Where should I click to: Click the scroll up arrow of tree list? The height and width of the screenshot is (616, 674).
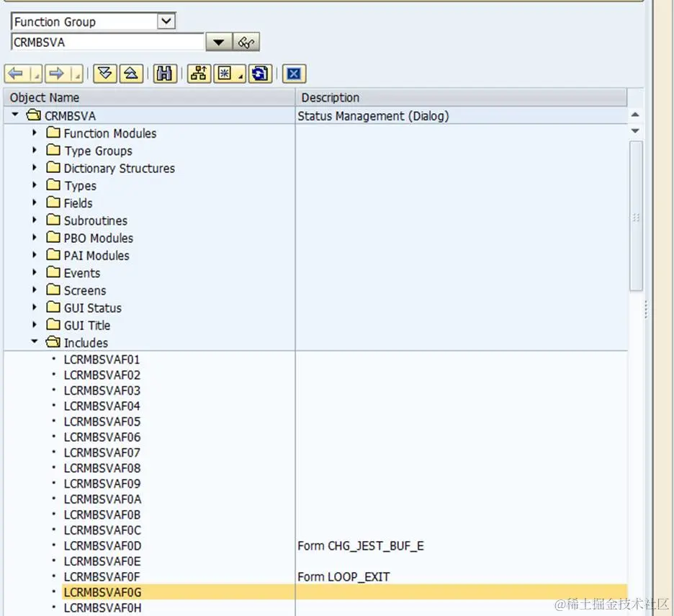635,115
